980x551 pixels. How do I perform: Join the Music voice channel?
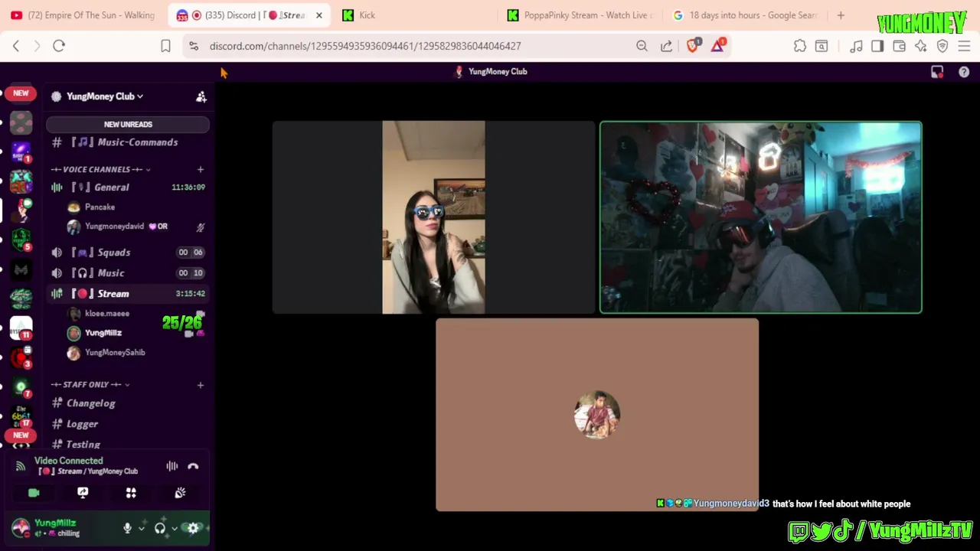click(x=128, y=272)
